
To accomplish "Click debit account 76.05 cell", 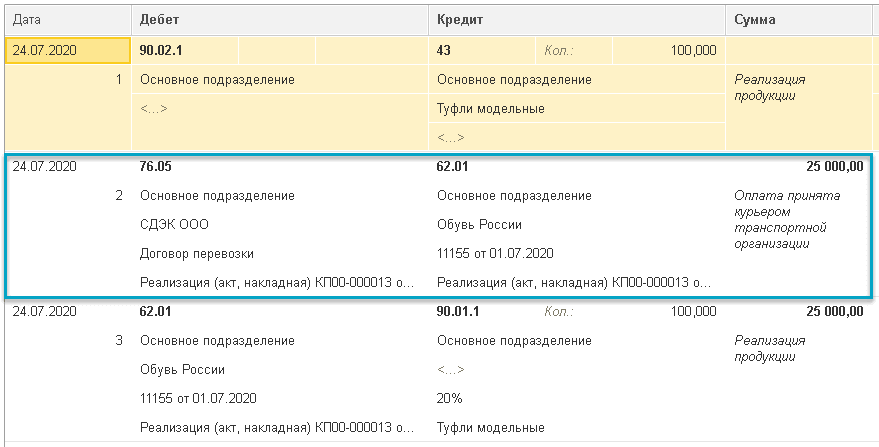I will (x=155, y=167).
